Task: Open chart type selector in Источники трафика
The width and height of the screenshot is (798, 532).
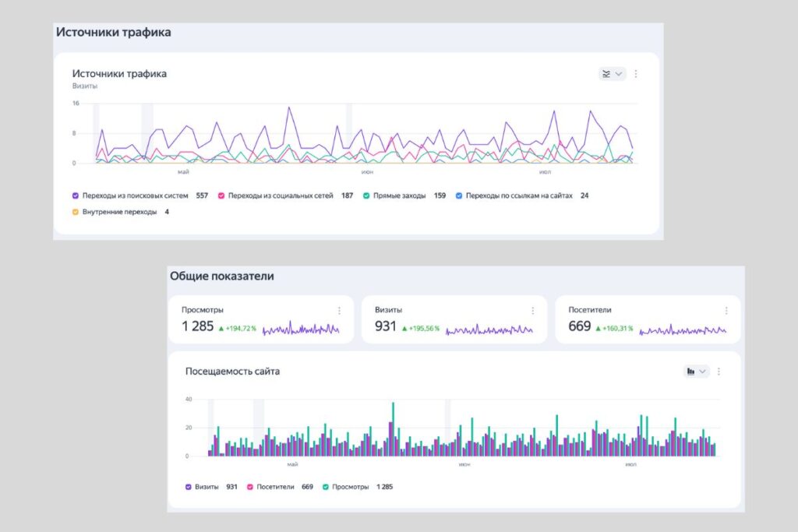Action: click(613, 74)
